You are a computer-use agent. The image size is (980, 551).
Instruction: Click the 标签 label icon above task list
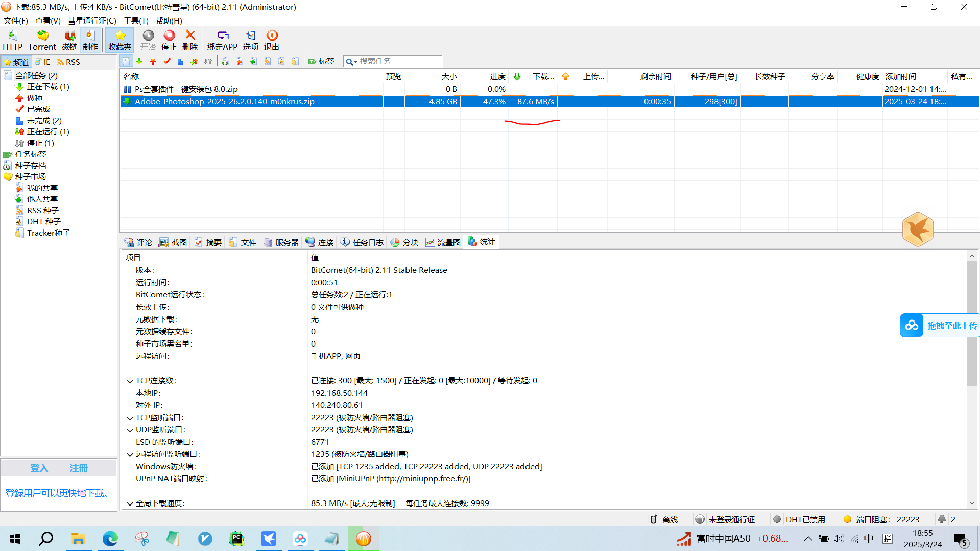tap(321, 61)
